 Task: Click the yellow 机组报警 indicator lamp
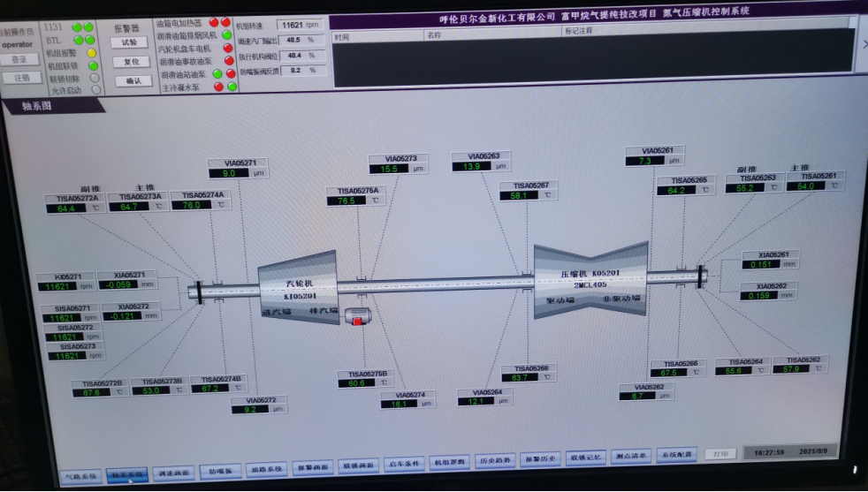pyautogui.click(x=91, y=53)
